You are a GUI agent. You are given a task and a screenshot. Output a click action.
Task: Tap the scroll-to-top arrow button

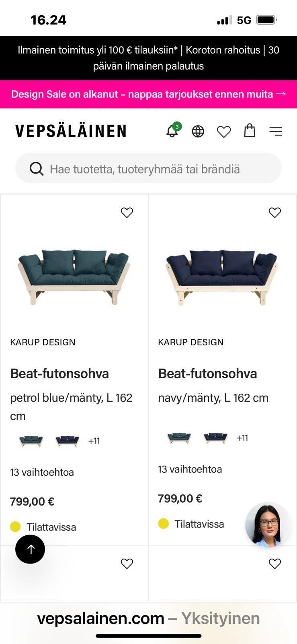click(30, 549)
